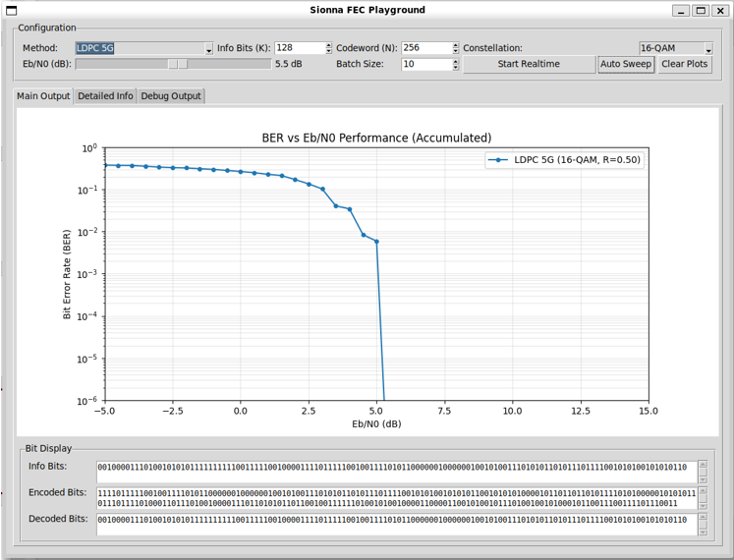Increment Batch Size with the up arrow
This screenshot has height=560, width=734.
coord(455,61)
